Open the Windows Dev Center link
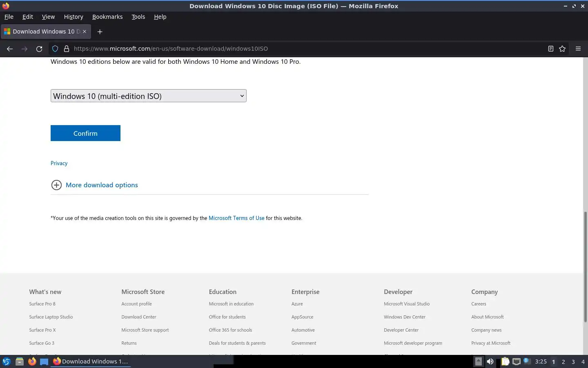This screenshot has height=368, width=588. click(x=405, y=317)
